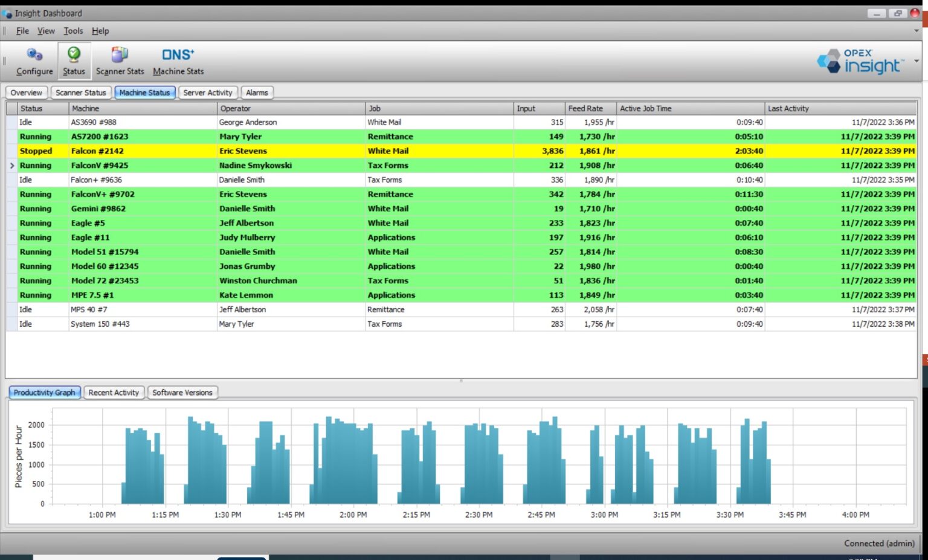Switch to the Overview tab
This screenshot has height=560, width=928.
[25, 92]
